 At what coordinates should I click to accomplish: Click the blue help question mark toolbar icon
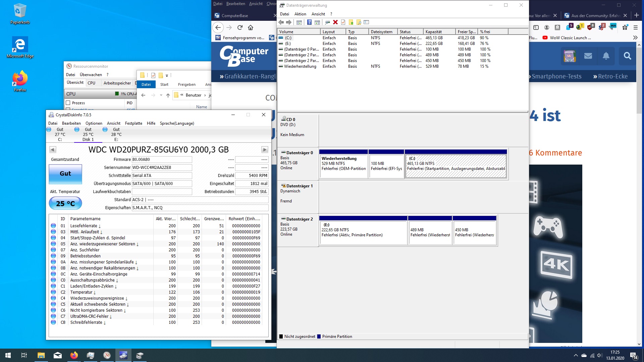click(x=309, y=22)
